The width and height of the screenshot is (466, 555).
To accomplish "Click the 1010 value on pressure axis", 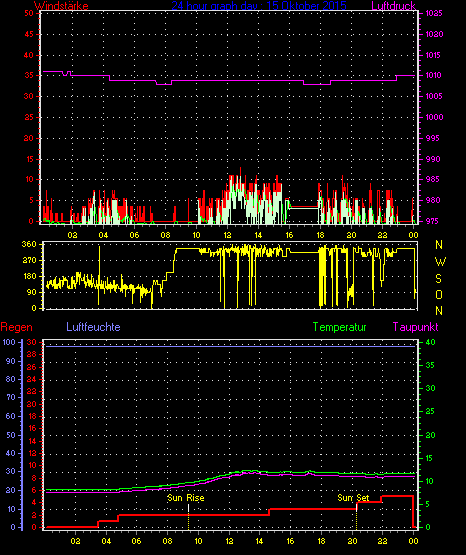I will tap(433, 75).
